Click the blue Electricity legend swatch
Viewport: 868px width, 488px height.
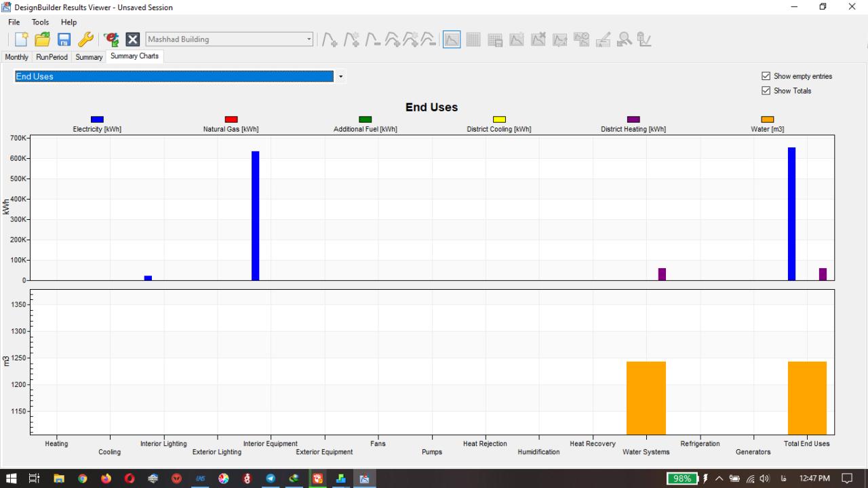97,119
